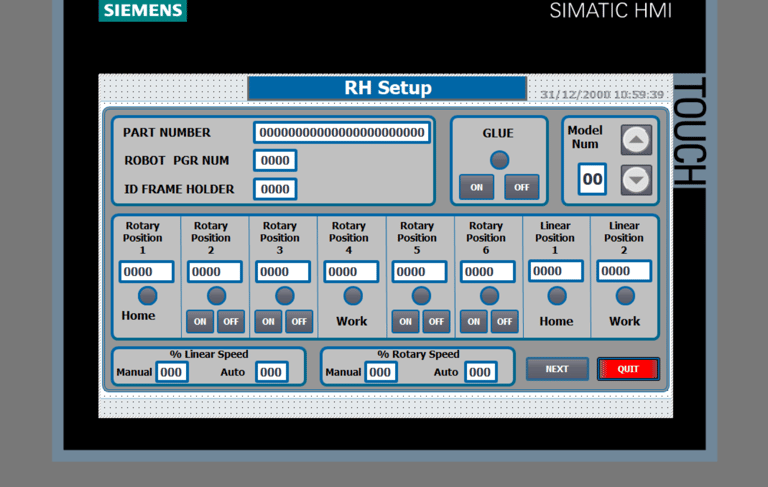Viewport: 768px width, 487px height.
Task: Select the Model Num value box
Action: pyautogui.click(x=592, y=179)
